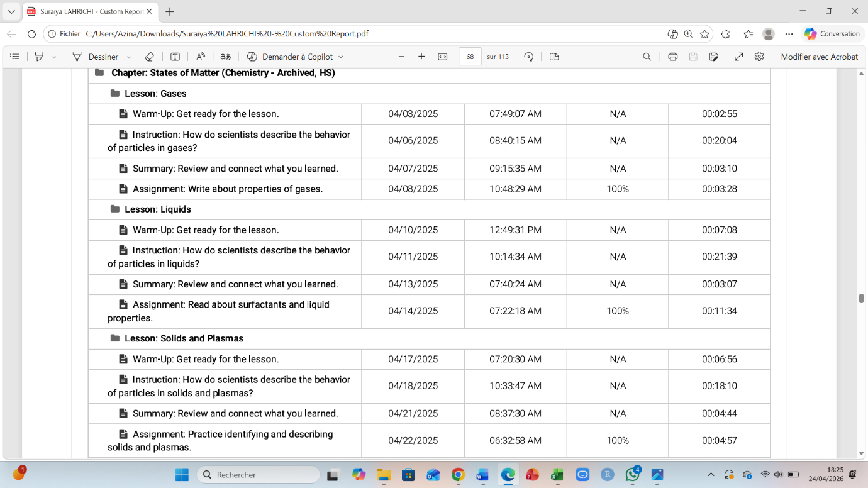Toggle add text box tool
Screen dimensions: 868x488
pyautogui.click(x=175, y=57)
